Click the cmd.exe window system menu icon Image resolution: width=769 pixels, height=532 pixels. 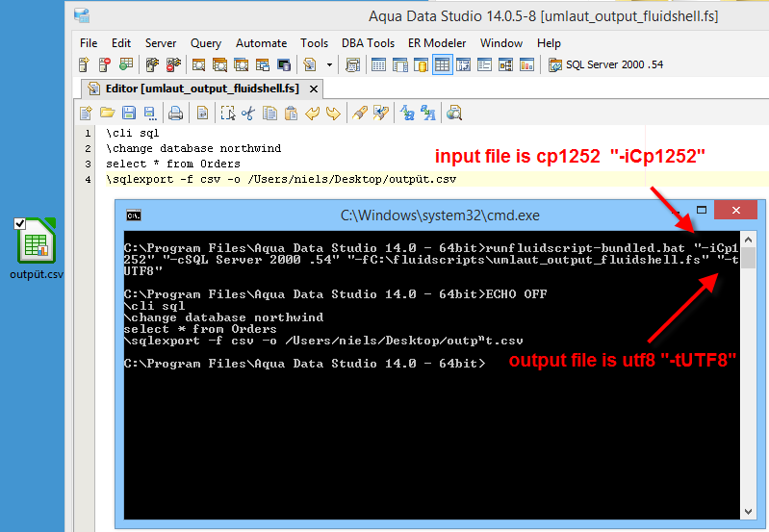(x=134, y=215)
